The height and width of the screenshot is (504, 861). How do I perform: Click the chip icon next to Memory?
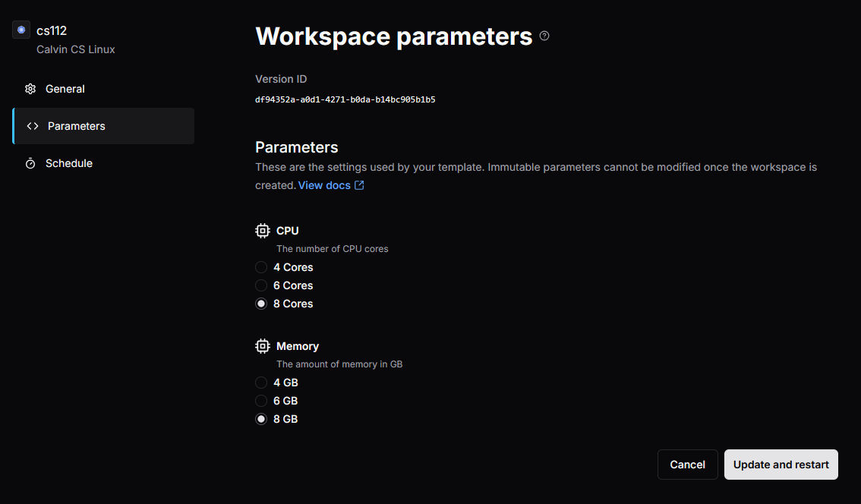click(263, 346)
